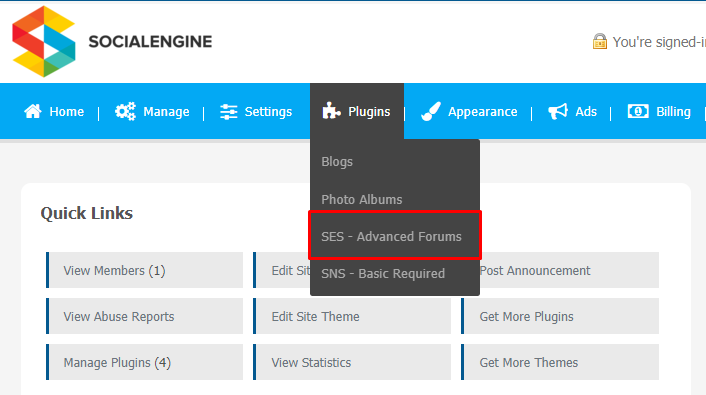706x395 pixels.
Task: Open Manage Plugins (4) quick link
Action: tap(145, 362)
